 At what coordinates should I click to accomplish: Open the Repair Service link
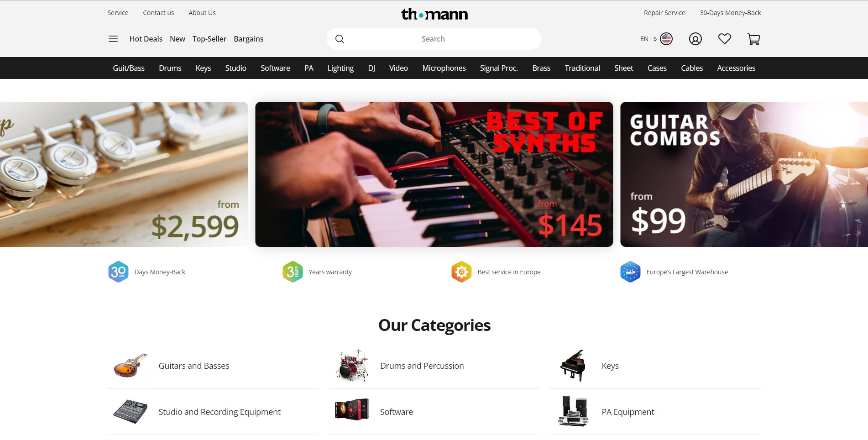(664, 13)
